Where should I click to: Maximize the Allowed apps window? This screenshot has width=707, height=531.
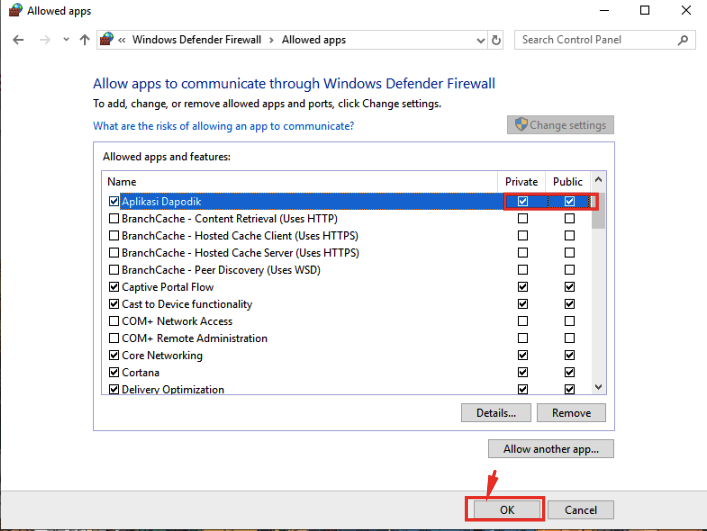pyautogui.click(x=645, y=10)
